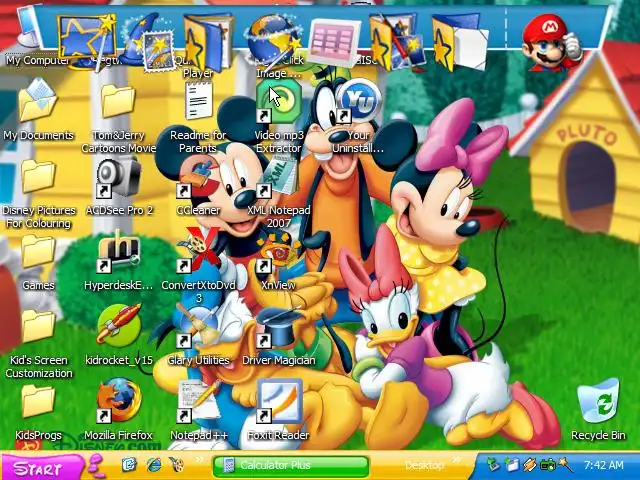640x480 pixels.
Task: Launch Foxit Reader shortcut
Action: point(280,401)
